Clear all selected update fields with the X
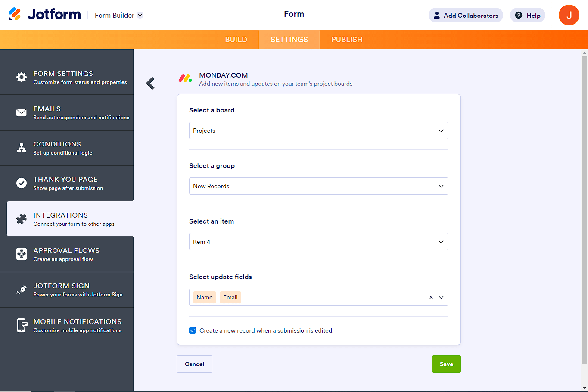Viewport: 588px width, 392px height. tap(431, 297)
